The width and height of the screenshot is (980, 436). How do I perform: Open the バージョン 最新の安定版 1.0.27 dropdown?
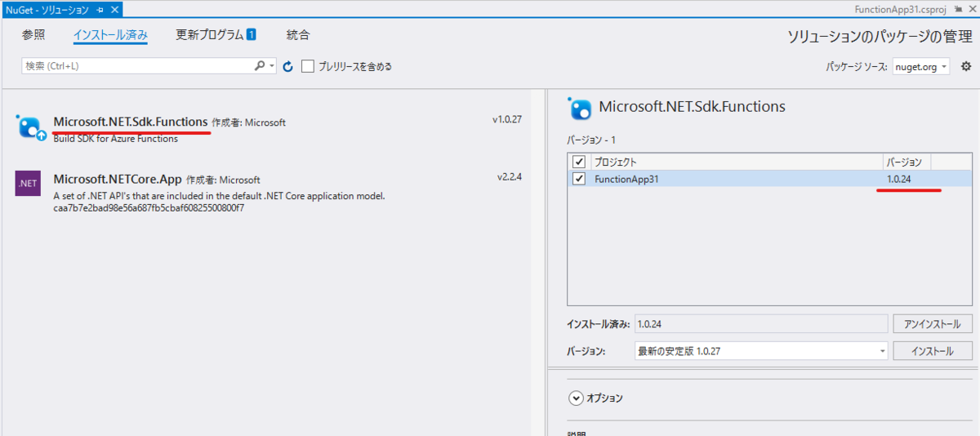click(761, 351)
